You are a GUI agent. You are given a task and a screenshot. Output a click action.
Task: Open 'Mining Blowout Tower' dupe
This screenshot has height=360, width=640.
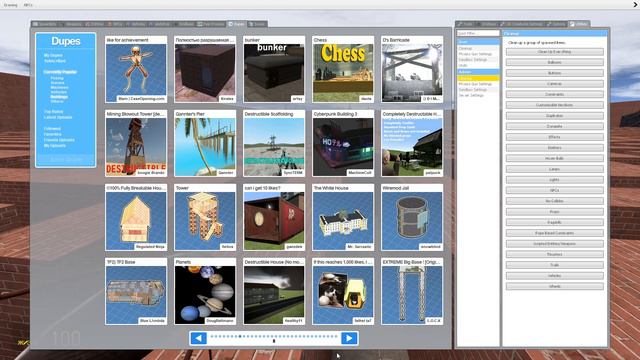[x=136, y=143]
